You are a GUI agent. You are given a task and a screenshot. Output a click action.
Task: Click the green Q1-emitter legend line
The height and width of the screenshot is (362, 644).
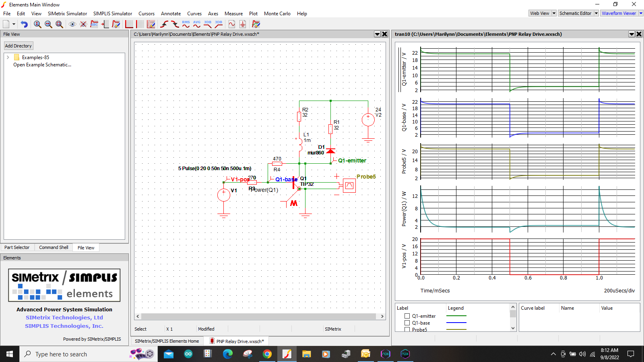click(x=456, y=316)
